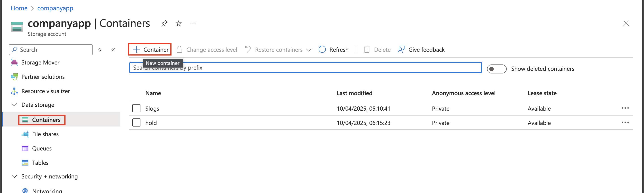Focus the Search containers by prefix field

click(305, 68)
